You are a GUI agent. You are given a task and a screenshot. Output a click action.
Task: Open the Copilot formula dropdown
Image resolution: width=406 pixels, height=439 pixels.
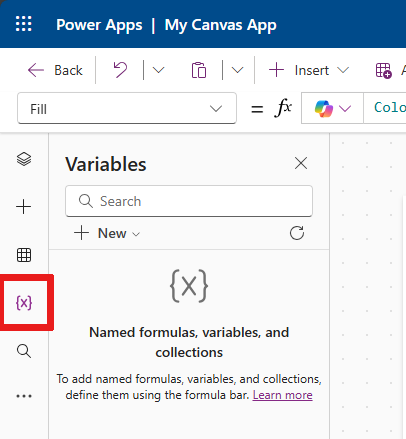(332, 108)
